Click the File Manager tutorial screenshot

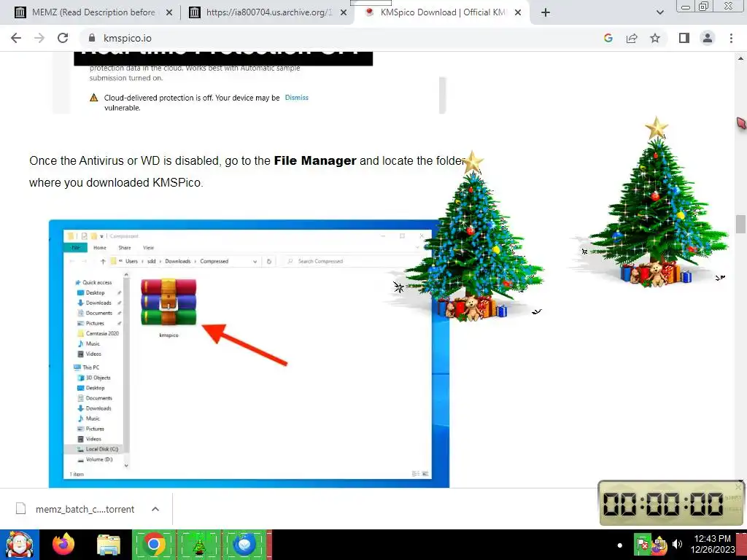[249, 354]
